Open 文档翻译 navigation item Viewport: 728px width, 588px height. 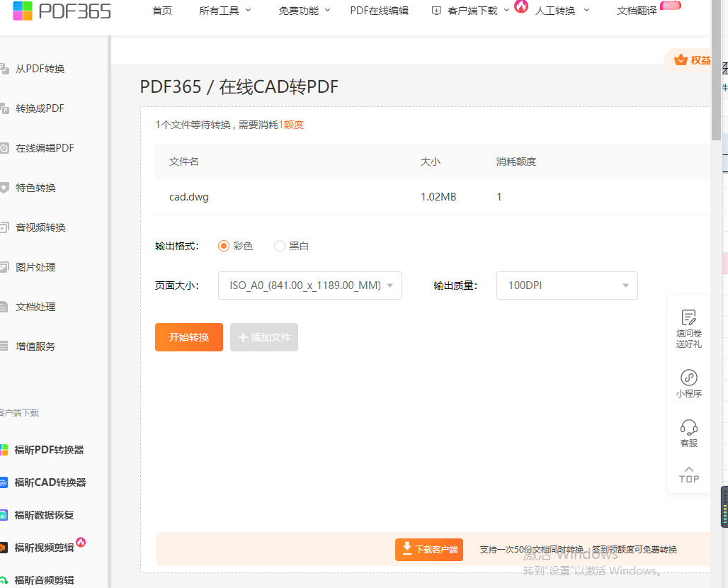tap(637, 11)
